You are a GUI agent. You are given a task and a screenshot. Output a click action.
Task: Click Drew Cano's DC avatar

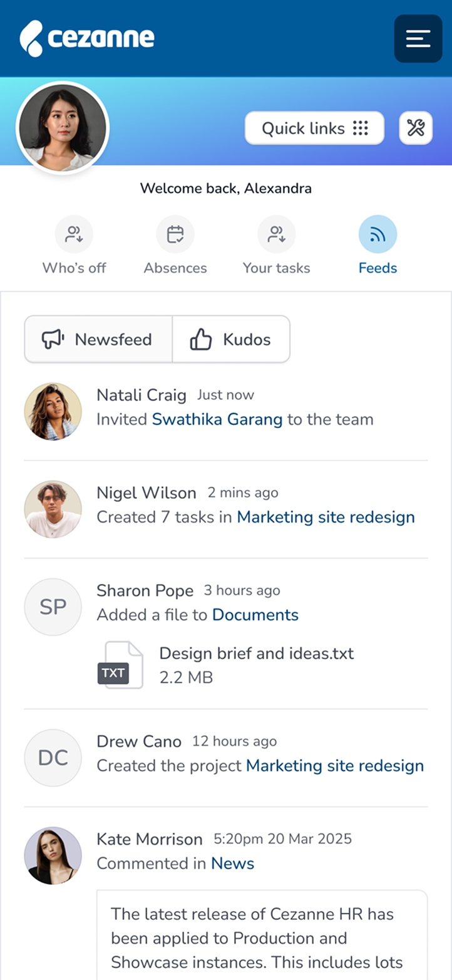click(x=53, y=758)
